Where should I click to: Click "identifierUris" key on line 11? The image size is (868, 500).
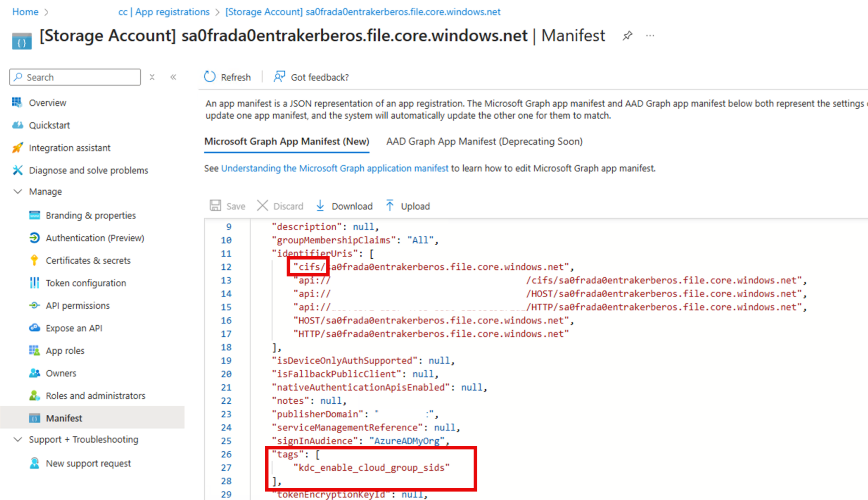point(315,253)
